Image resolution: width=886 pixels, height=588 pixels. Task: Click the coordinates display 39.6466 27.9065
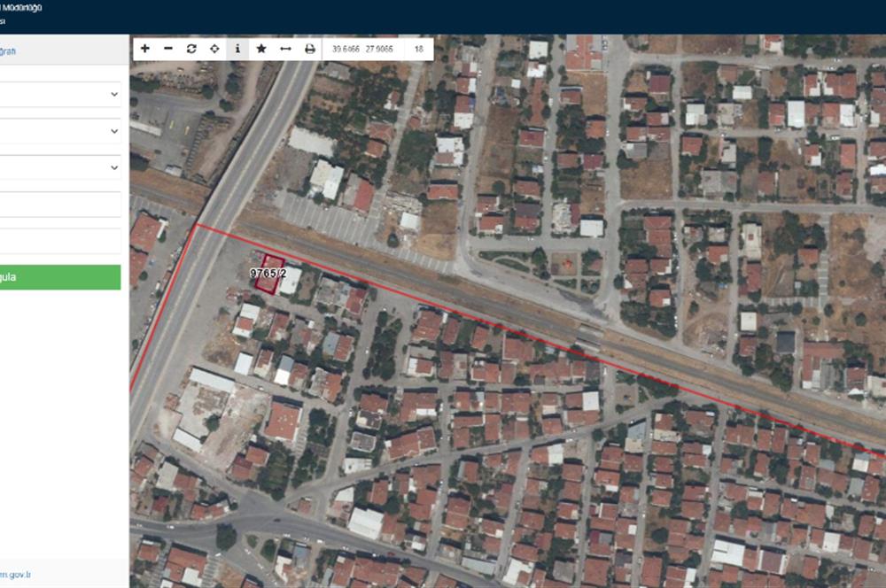(x=361, y=49)
